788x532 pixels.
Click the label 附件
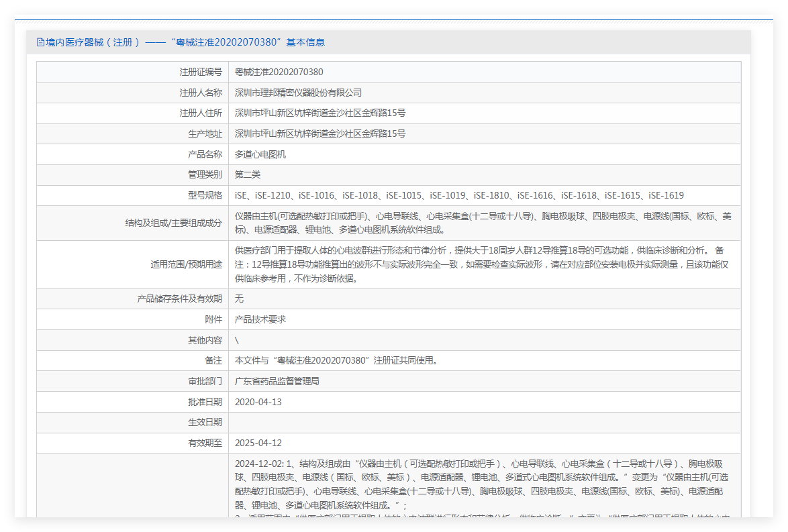pyautogui.click(x=213, y=319)
